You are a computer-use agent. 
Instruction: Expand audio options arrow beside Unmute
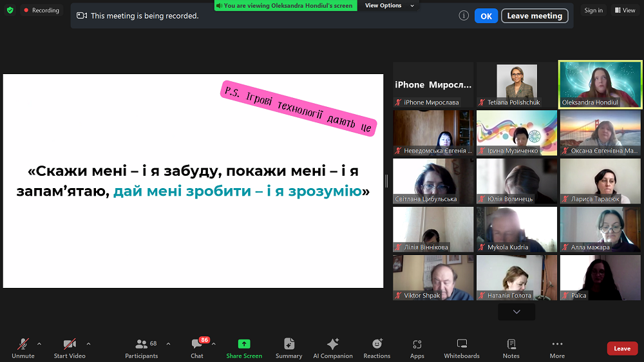[x=39, y=343]
